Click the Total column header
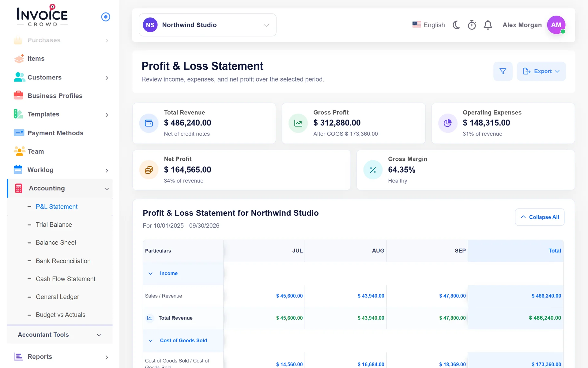Viewport: 588px width, 368px height. click(x=516, y=251)
